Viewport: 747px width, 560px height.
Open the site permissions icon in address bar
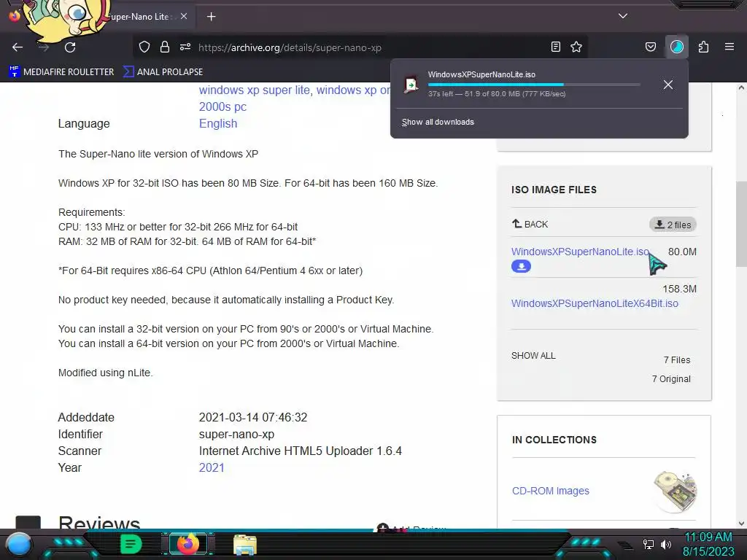tap(185, 47)
